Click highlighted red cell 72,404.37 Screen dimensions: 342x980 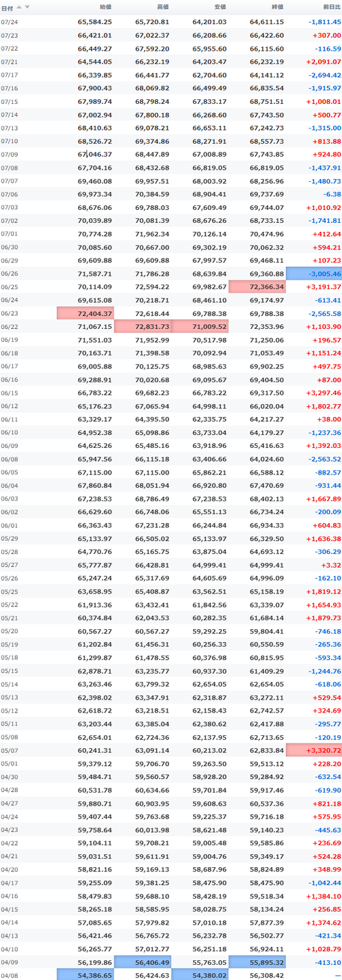point(85,312)
